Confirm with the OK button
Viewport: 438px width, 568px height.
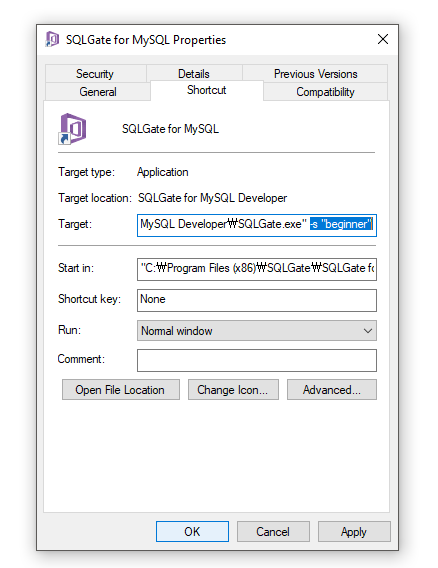[192, 531]
